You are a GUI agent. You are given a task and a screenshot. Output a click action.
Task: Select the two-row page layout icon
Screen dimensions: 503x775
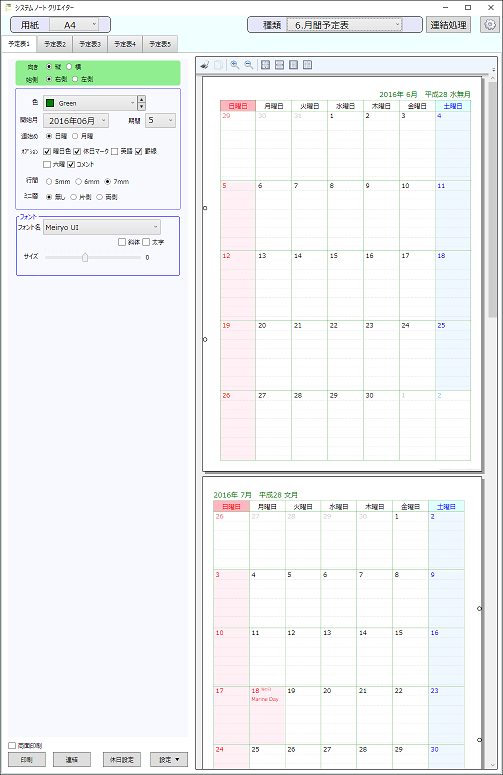(279, 65)
